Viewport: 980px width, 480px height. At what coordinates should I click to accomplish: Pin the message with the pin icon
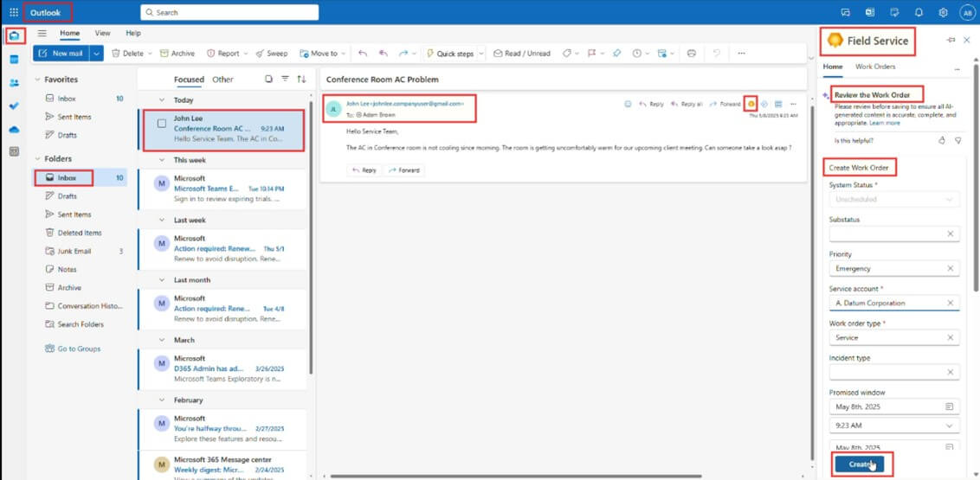pos(617,54)
